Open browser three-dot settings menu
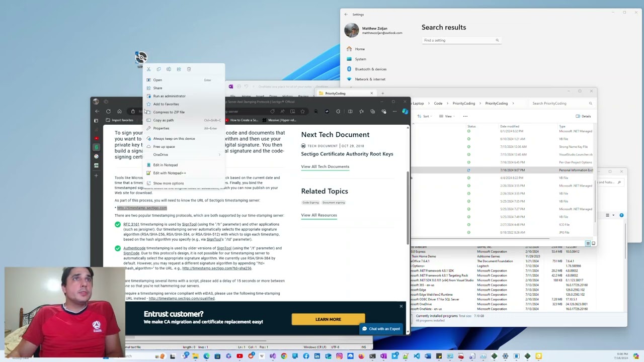Screen dimensions: 644x362 (395, 111)
